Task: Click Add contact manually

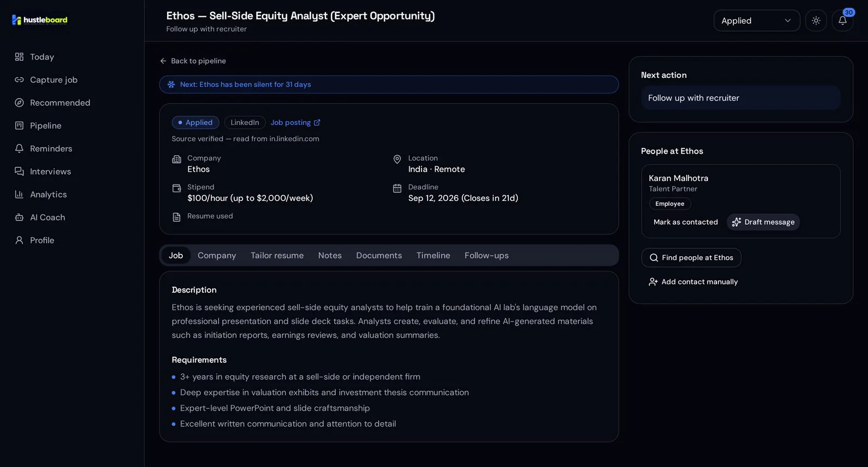Action: 693,282
